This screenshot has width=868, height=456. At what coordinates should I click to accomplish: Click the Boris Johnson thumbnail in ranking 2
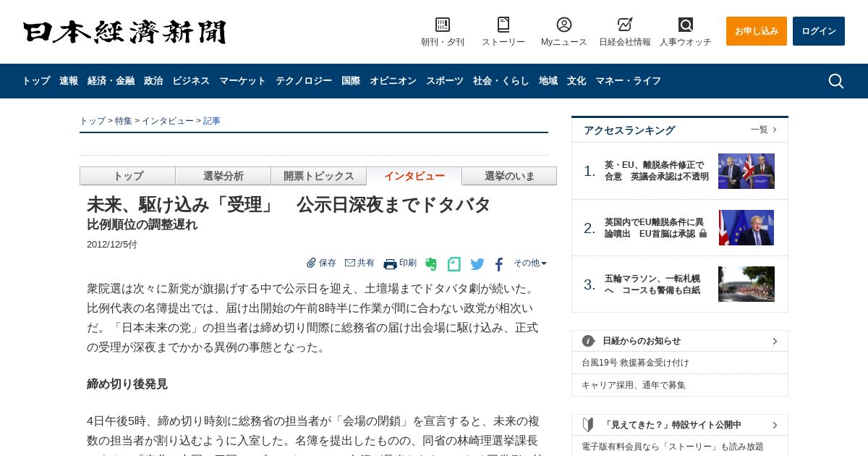746,227
